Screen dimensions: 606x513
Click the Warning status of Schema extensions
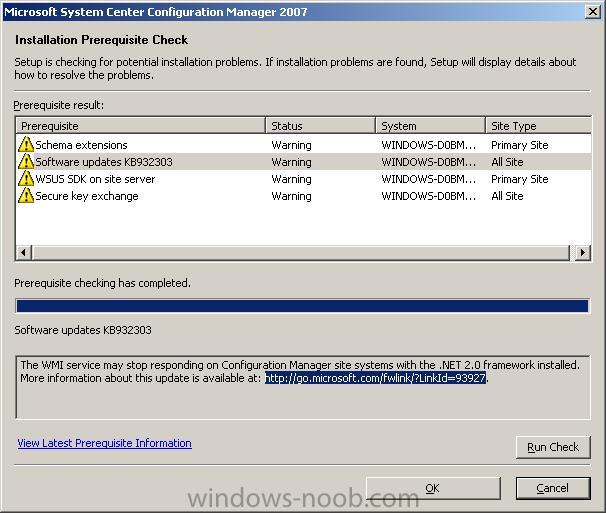tap(291, 145)
